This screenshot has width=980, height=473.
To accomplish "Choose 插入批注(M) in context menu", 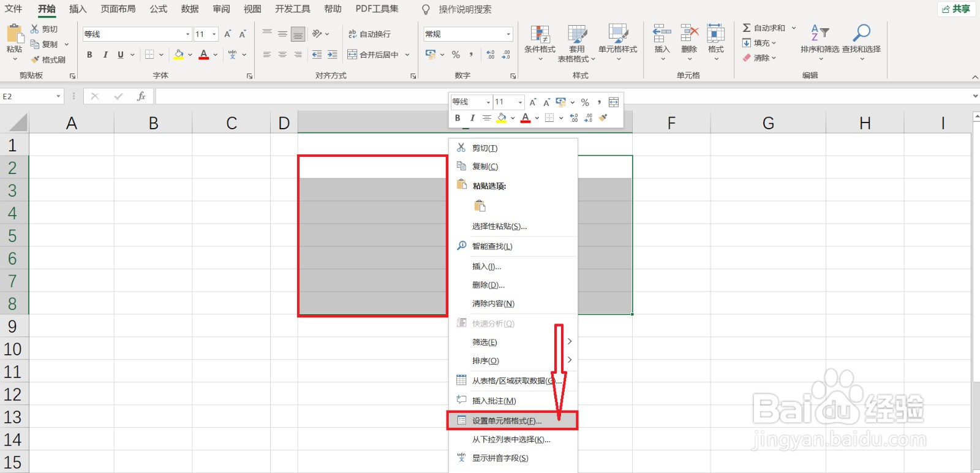I will pyautogui.click(x=513, y=401).
